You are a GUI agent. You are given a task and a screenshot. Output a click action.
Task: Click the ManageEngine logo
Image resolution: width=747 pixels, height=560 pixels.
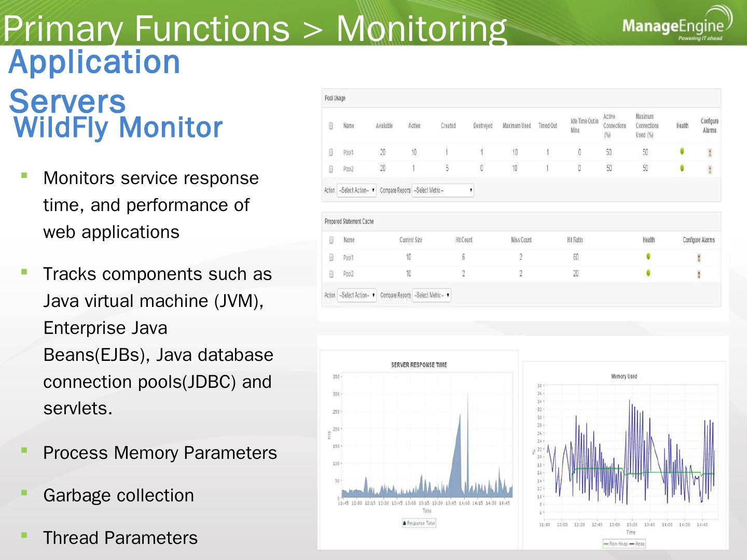click(677, 24)
